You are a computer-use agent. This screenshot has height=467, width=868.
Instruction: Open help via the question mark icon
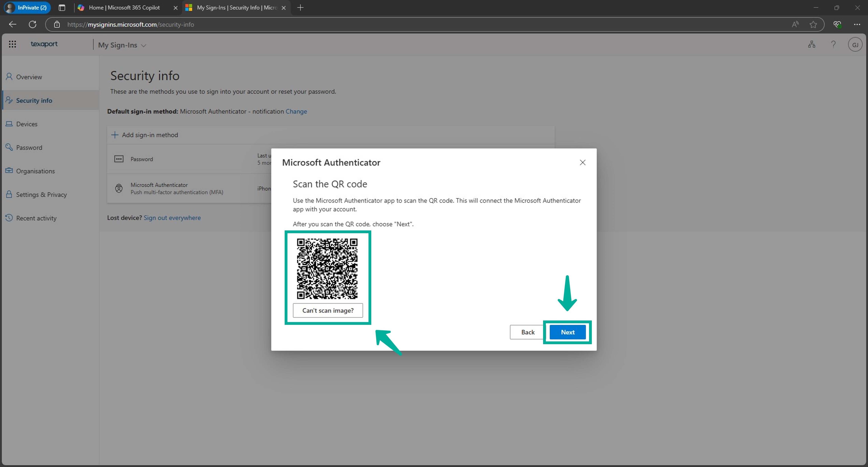click(x=833, y=44)
